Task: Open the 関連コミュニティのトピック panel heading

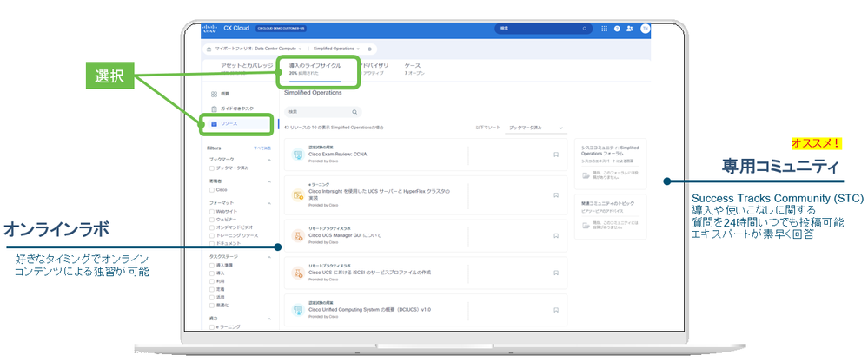Action: coord(607,203)
